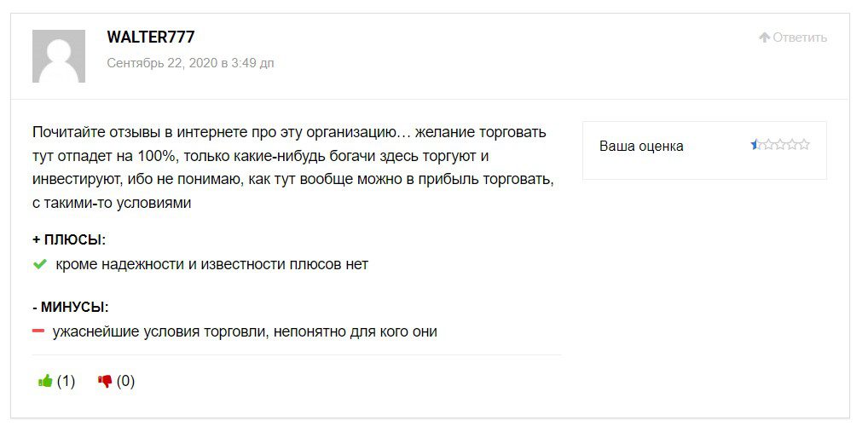Click the red thumbs-down dislike icon

(x=106, y=381)
